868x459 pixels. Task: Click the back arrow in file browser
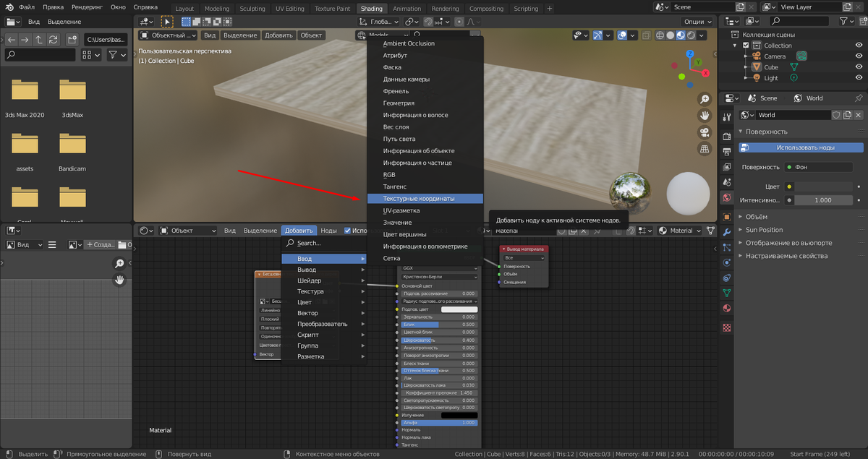pos(11,39)
